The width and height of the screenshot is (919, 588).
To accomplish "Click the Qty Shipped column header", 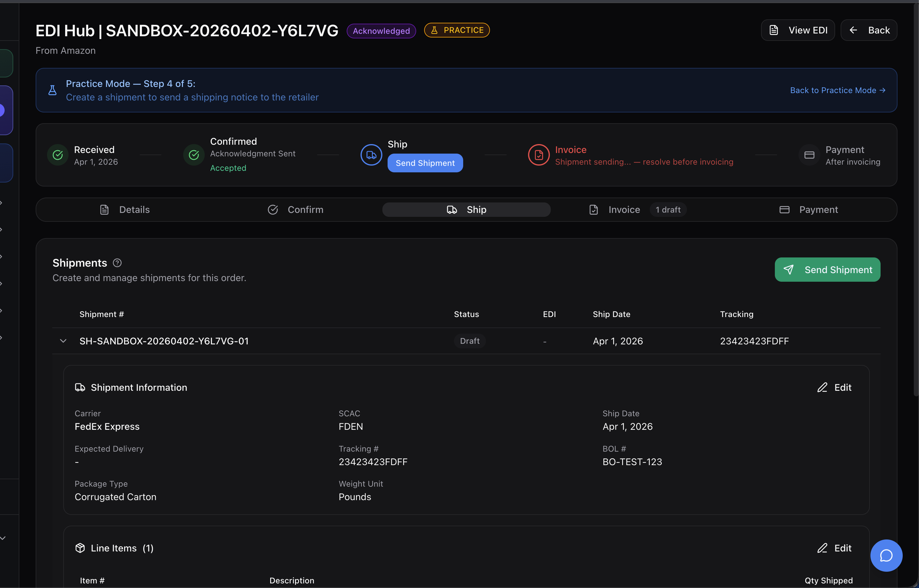I will click(x=828, y=580).
